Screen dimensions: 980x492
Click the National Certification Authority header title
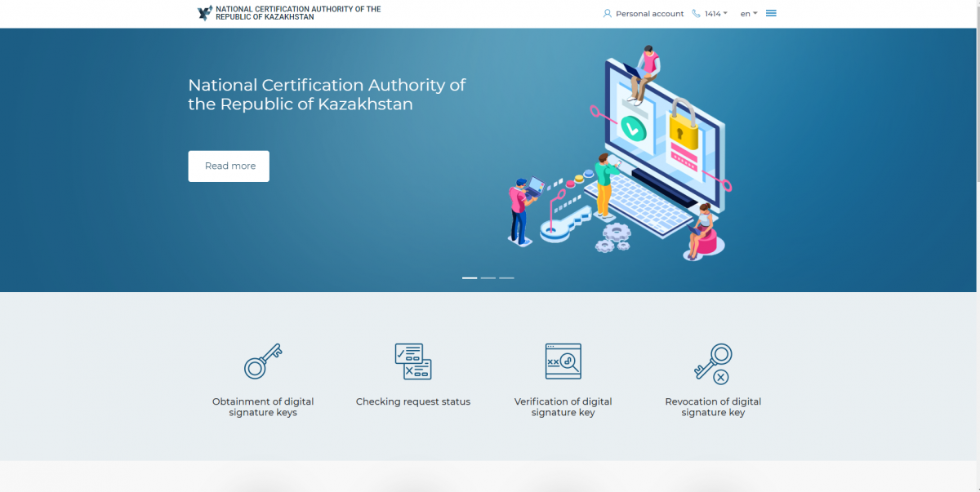point(298,13)
